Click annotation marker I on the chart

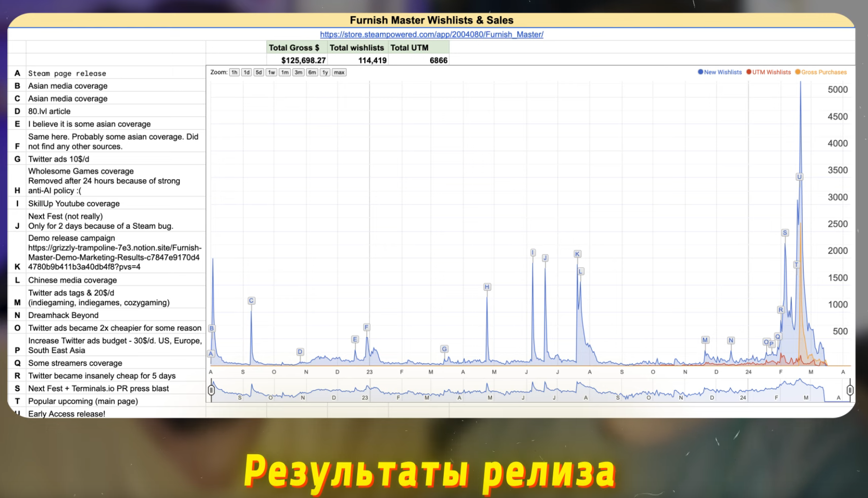533,253
